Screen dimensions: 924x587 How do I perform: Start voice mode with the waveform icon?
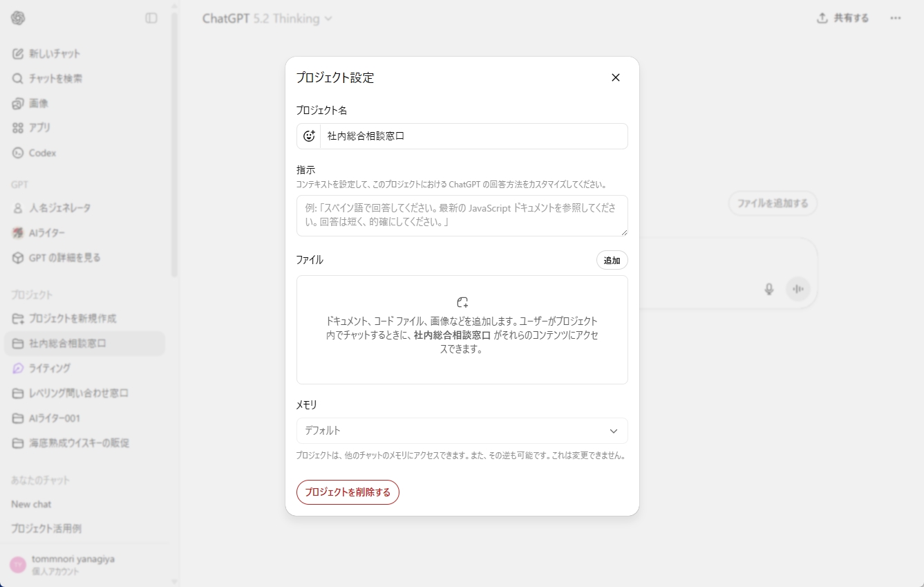point(798,289)
